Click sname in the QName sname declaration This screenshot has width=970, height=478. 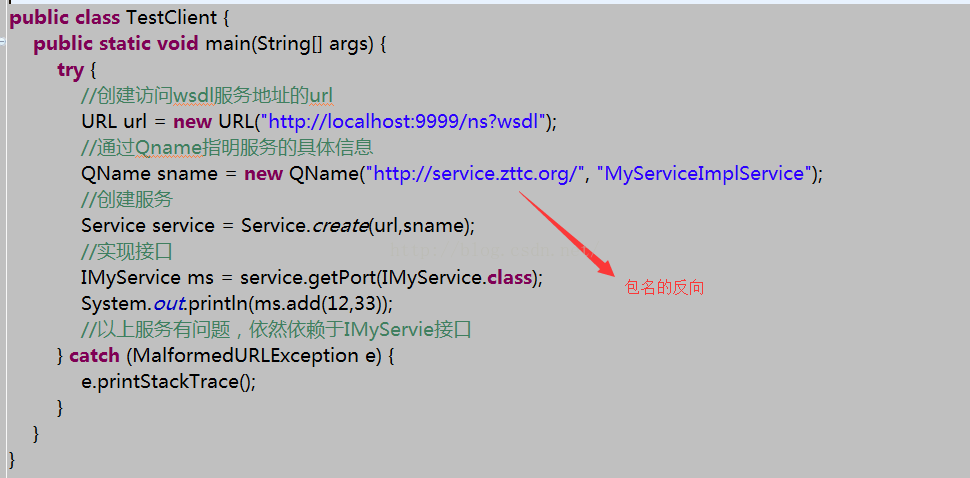tap(187, 174)
